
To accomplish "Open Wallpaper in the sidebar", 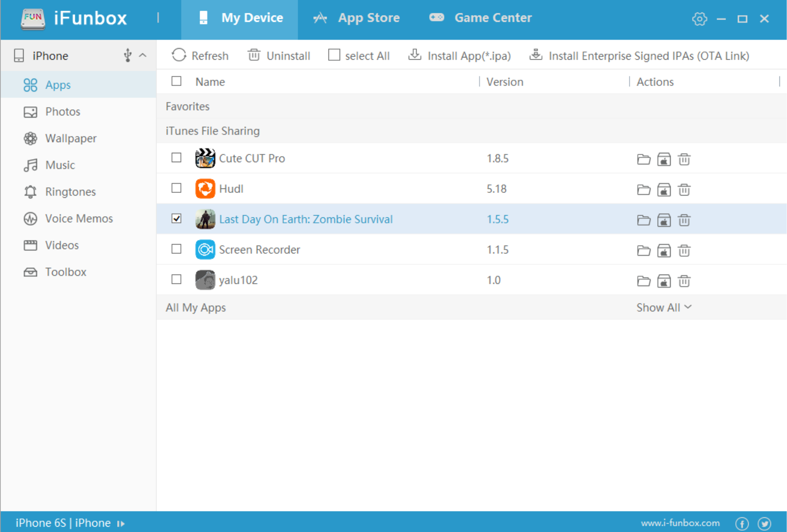I will (x=78, y=138).
